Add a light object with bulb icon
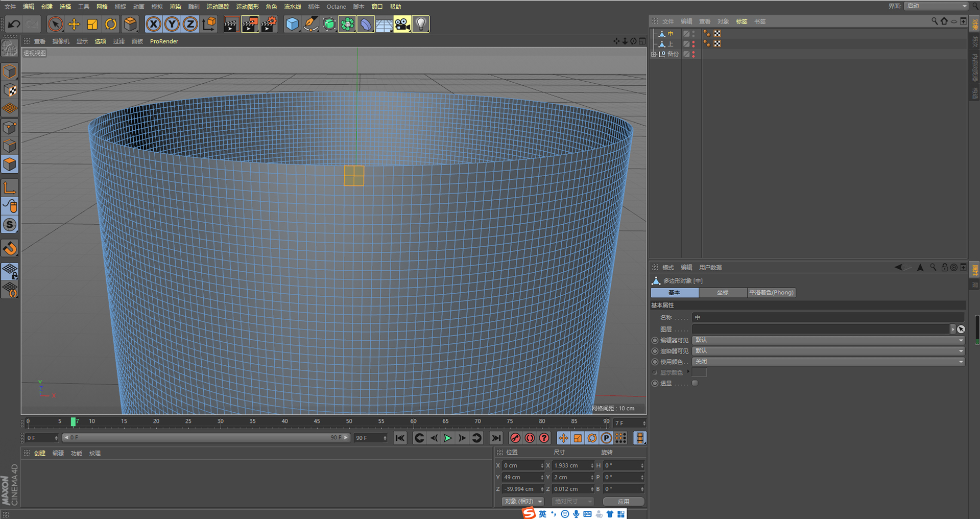Image resolution: width=980 pixels, height=519 pixels. click(420, 24)
